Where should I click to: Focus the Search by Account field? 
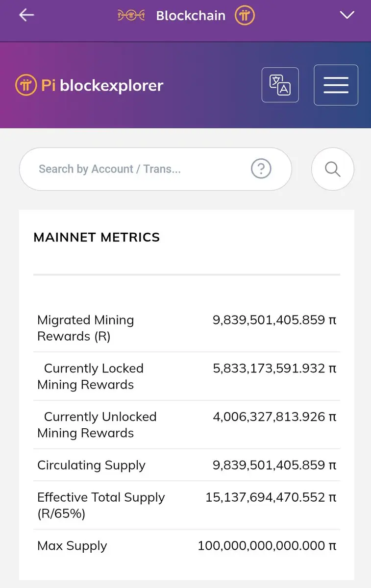pos(137,169)
